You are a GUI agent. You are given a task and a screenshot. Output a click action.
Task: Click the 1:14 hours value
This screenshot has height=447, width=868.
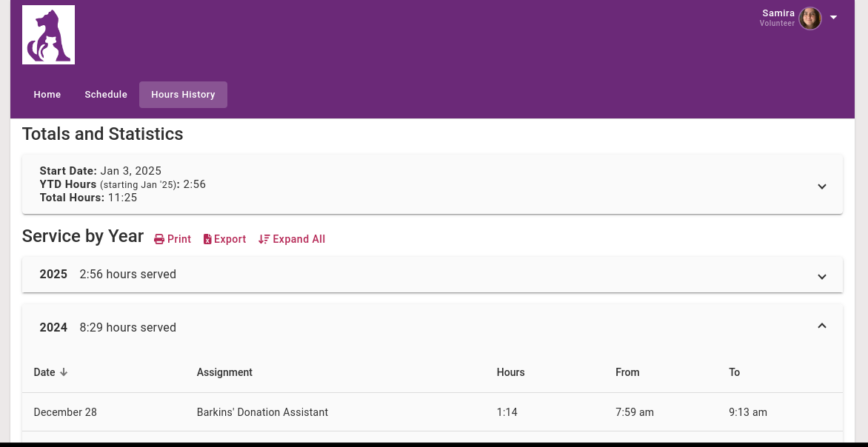pyautogui.click(x=507, y=412)
